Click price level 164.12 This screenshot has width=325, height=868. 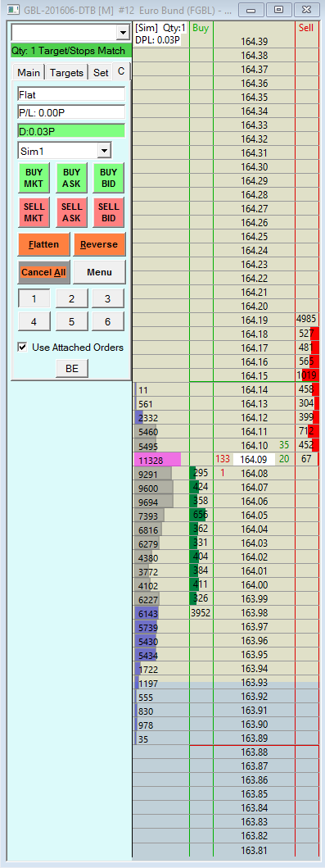coord(255,417)
